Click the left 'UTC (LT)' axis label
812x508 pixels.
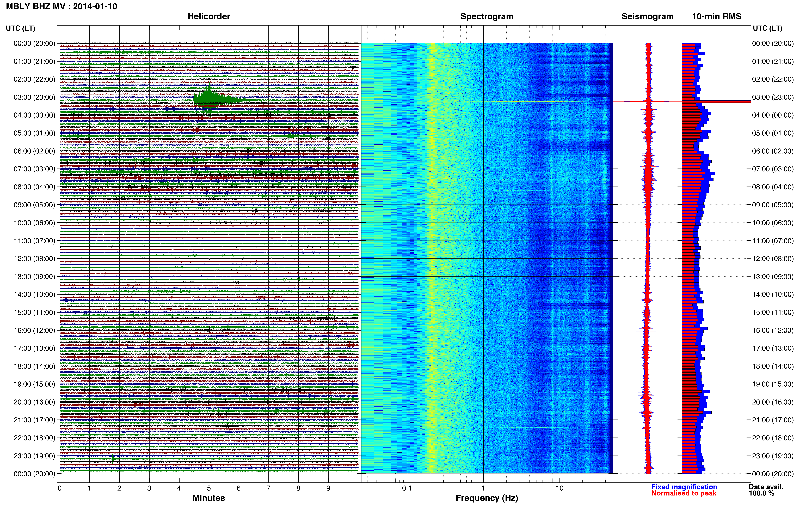(21, 28)
